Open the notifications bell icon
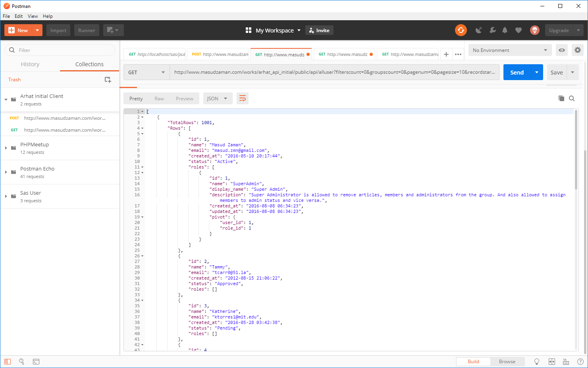Screen dimensions: 588x368 [x=505, y=31]
